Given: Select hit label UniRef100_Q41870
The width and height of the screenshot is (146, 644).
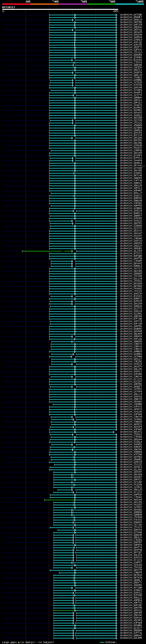Looking at the screenshot, I should coord(131,367).
